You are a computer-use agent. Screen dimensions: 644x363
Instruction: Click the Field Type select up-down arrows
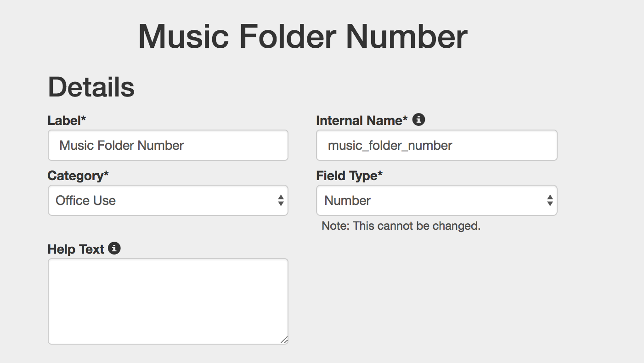pos(550,200)
